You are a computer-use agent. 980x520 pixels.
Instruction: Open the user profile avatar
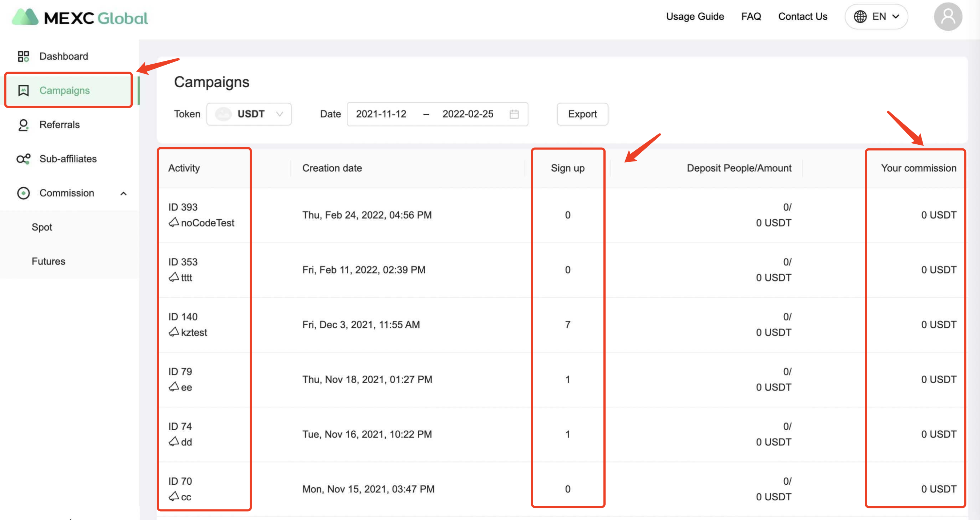[x=947, y=17]
